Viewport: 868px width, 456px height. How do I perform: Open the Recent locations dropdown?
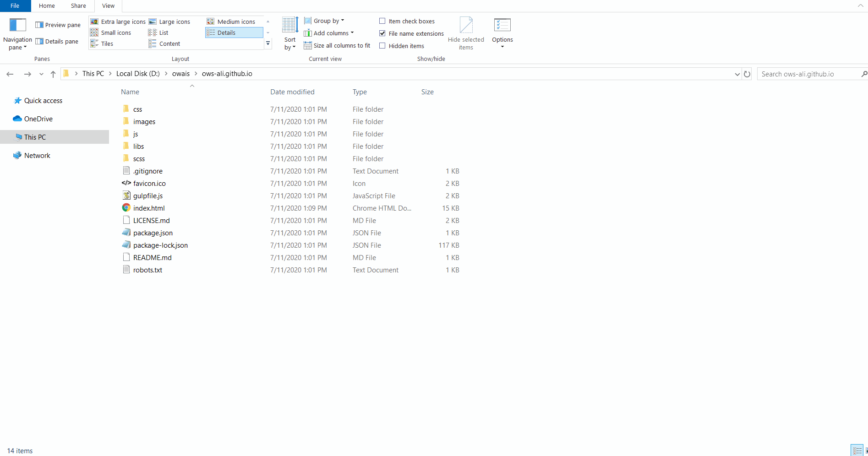point(41,74)
